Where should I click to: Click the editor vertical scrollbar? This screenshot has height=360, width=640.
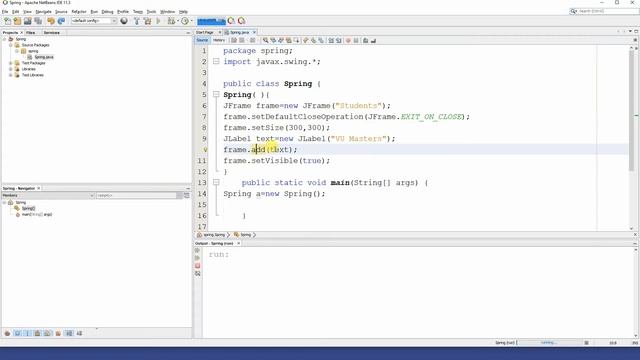(631, 110)
